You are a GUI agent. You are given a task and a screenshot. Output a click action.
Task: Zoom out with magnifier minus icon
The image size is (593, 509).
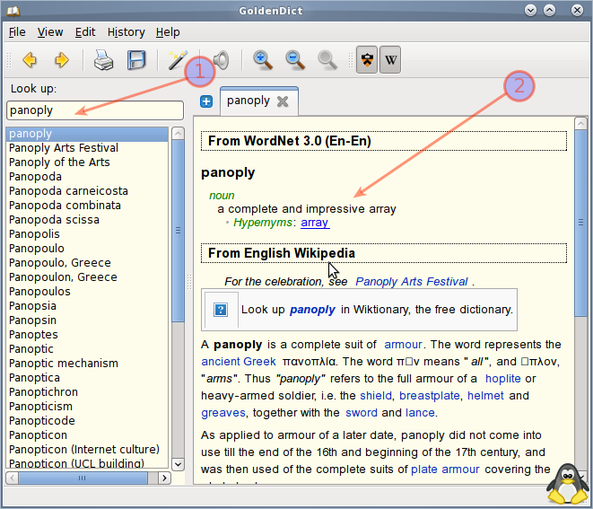pyautogui.click(x=295, y=60)
